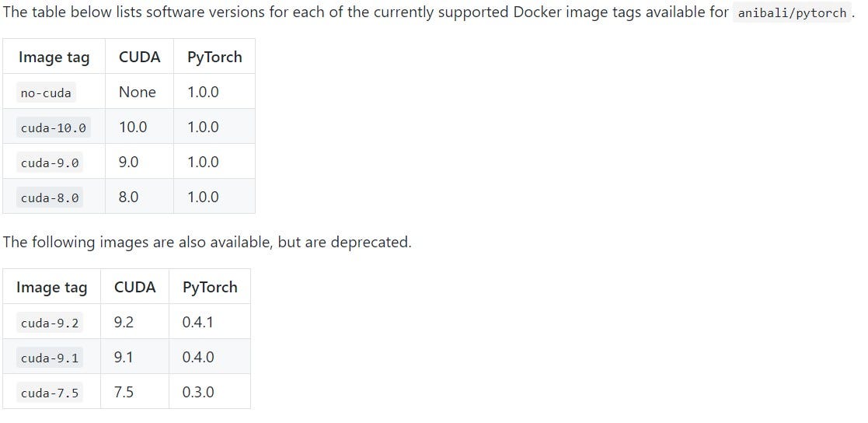Image resolution: width=868 pixels, height=423 pixels.
Task: Click the no-cuda image tag cell
Action: (46, 93)
